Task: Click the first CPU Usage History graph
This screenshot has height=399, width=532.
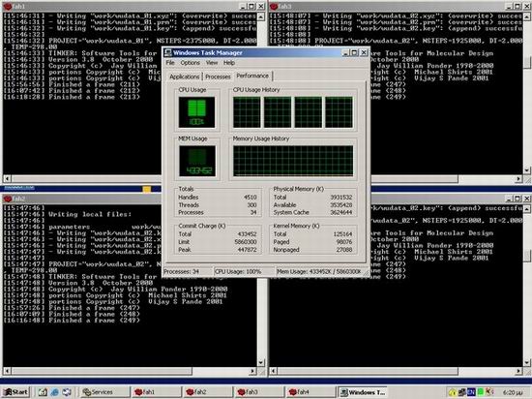Action: point(247,112)
